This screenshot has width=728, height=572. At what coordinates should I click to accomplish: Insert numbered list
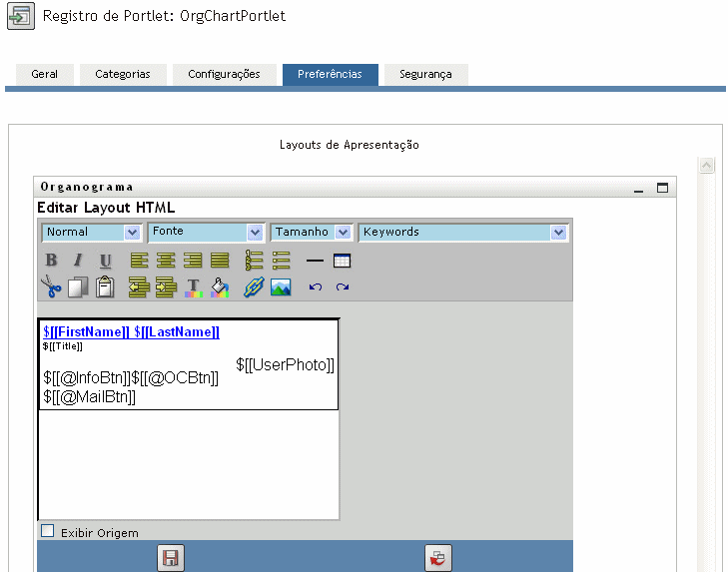point(254,260)
